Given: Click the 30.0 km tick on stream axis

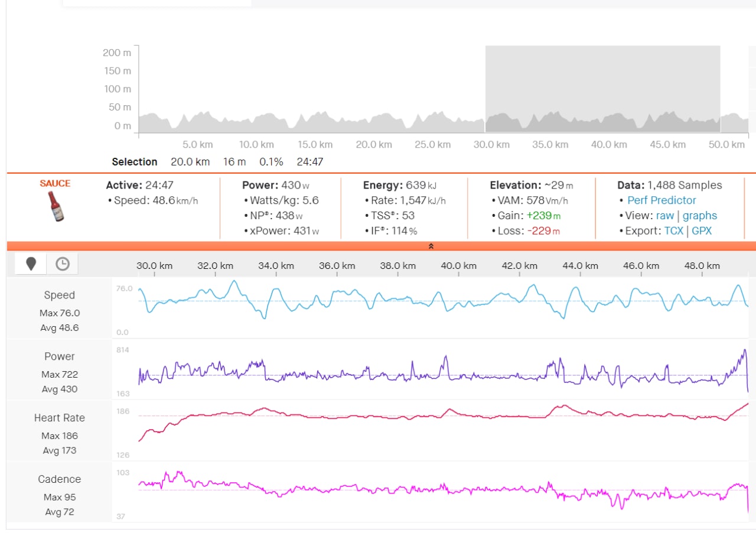Looking at the screenshot, I should (x=155, y=266).
